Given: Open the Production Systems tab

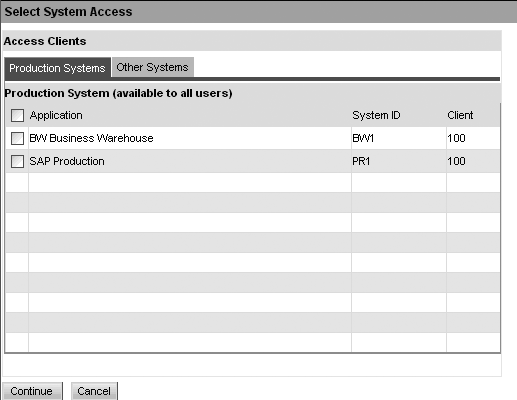Looking at the screenshot, I should point(57,68).
